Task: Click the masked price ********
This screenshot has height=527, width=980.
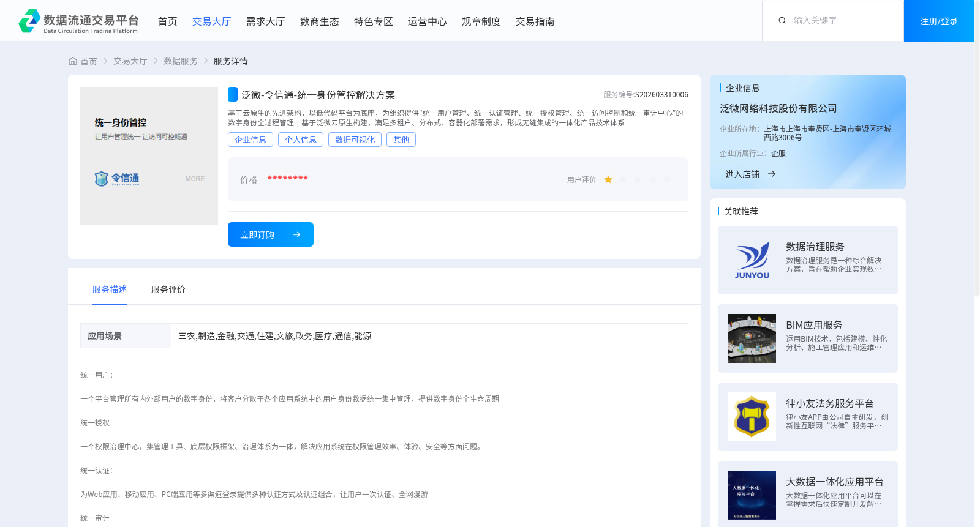Action: [x=287, y=178]
